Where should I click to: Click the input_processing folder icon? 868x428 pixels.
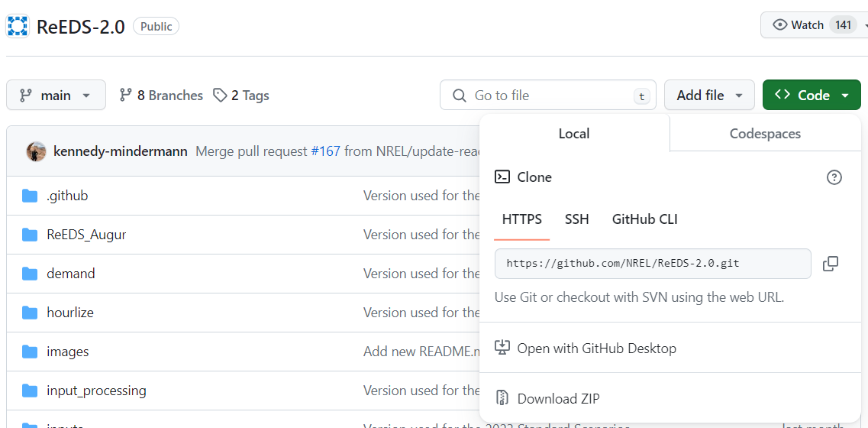click(x=29, y=391)
